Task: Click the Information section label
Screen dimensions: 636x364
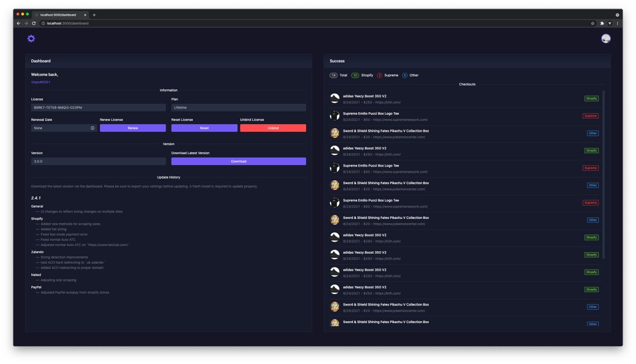Action: click(169, 90)
